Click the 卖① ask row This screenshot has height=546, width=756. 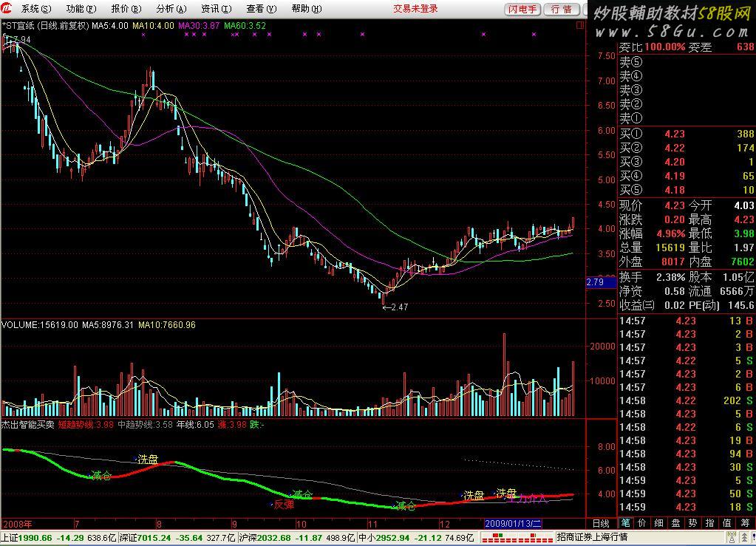pos(687,118)
